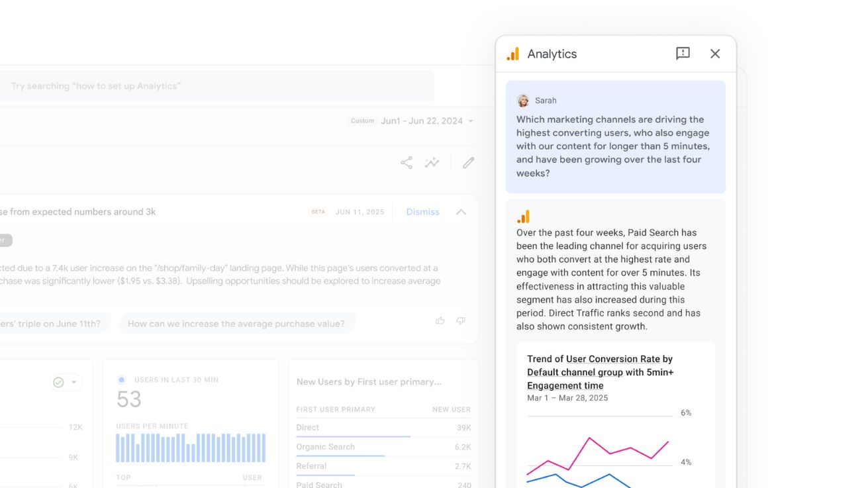
Task: Click the 'User Conversion Rate' underlined link
Action: 614,359
